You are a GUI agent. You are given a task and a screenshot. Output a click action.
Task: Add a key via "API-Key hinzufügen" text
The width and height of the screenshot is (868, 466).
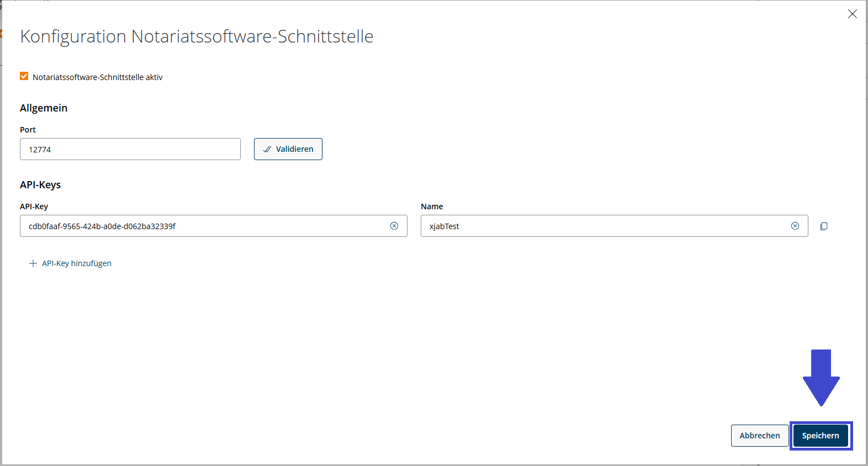[x=77, y=263]
